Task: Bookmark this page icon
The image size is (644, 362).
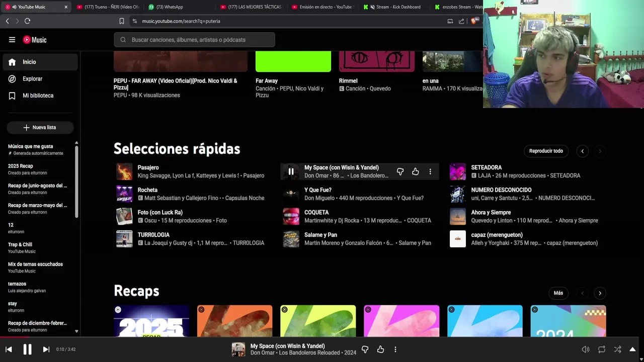Action: point(122,21)
